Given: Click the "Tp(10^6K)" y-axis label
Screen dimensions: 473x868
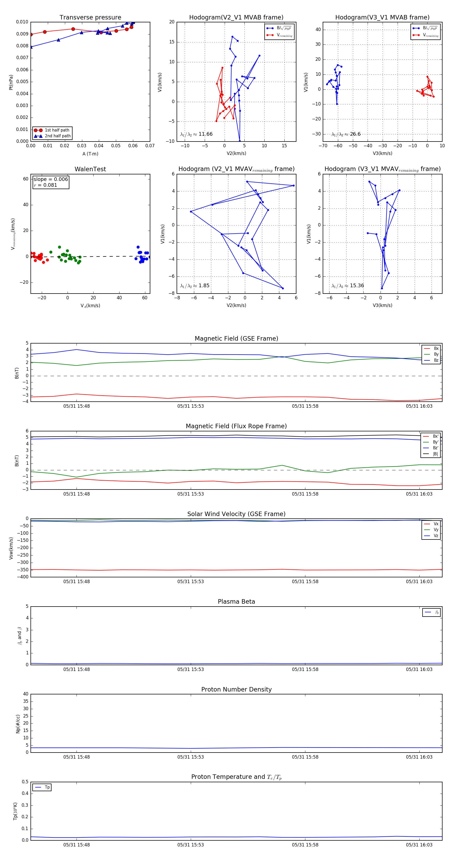Looking at the screenshot, I should [15, 811].
